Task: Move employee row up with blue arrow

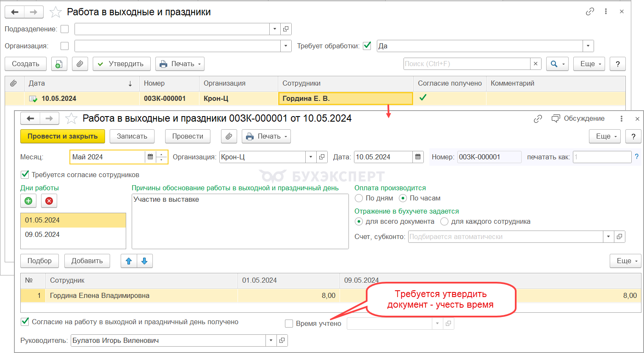Action: tap(129, 261)
